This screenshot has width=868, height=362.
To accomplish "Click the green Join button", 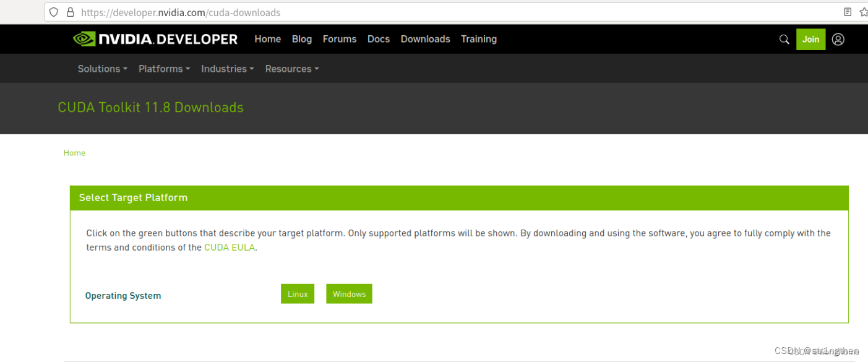I will coord(810,39).
